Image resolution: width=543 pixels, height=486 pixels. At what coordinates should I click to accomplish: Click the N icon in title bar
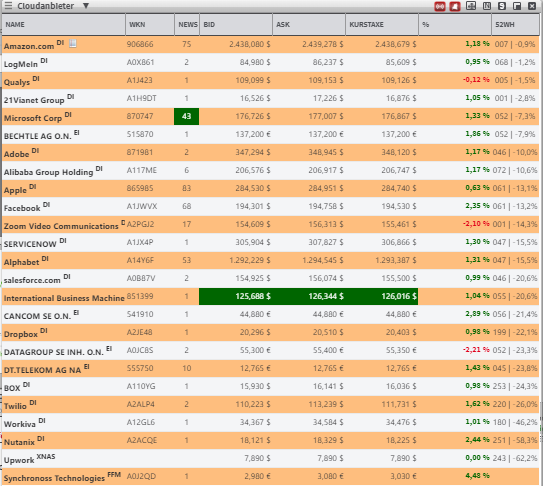point(487,6)
